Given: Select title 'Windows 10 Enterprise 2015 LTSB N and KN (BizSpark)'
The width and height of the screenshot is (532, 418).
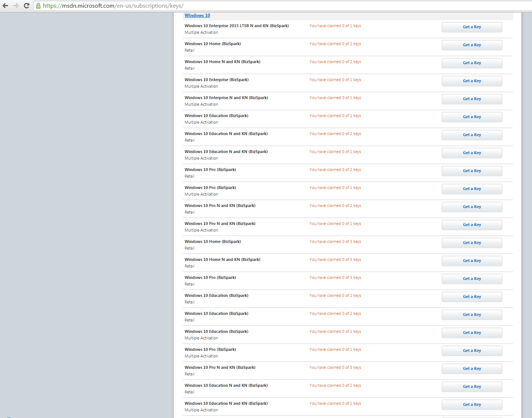Looking at the screenshot, I should pyautogui.click(x=236, y=26).
